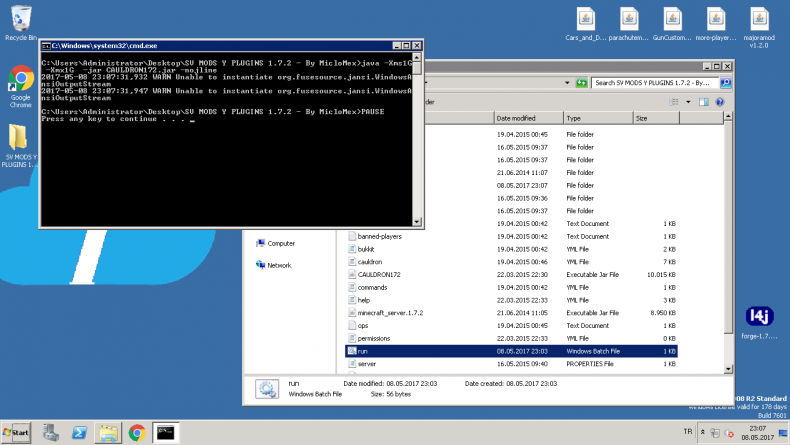The height and width of the screenshot is (445, 790).
Task: Select the ops text document
Action: pyautogui.click(x=511, y=326)
